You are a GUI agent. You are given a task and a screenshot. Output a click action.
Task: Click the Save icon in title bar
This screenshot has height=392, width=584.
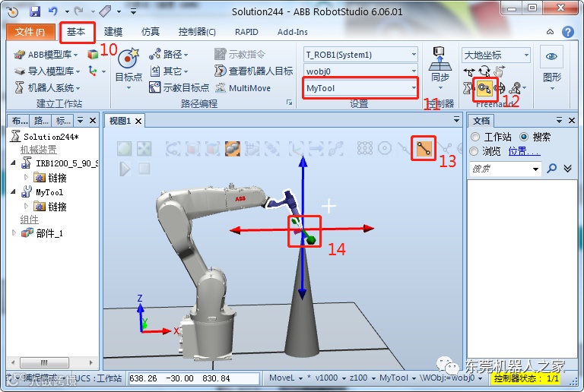(35, 11)
